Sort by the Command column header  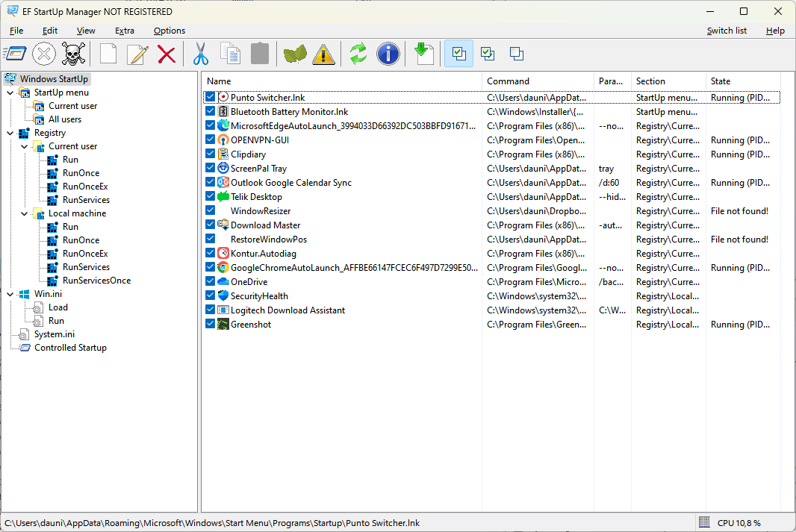pos(538,81)
